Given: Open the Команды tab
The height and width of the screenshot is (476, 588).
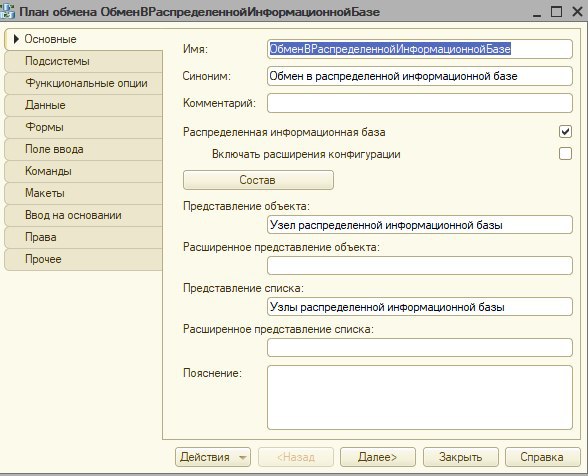Looking at the screenshot, I should click(83, 171).
